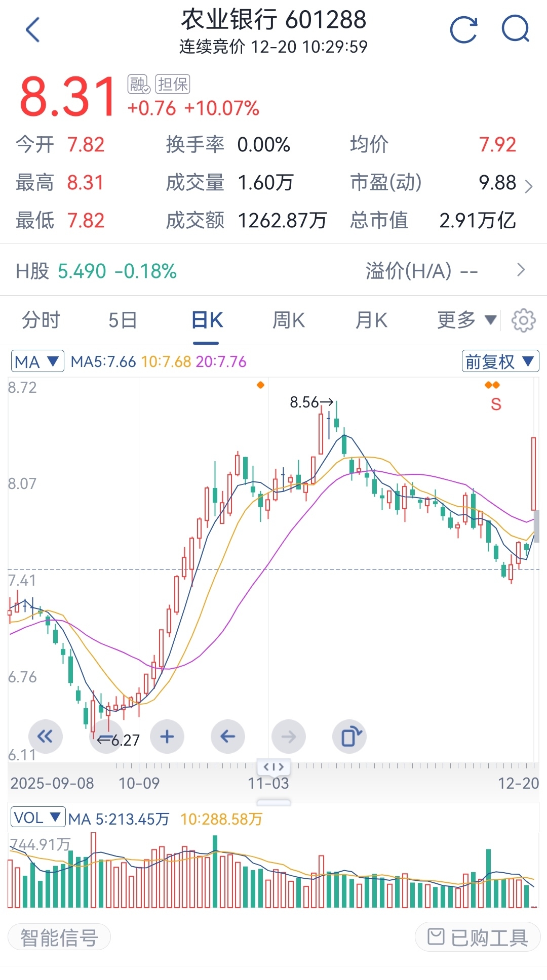
Task: Move chart cursor left one candle
Action: tap(228, 737)
